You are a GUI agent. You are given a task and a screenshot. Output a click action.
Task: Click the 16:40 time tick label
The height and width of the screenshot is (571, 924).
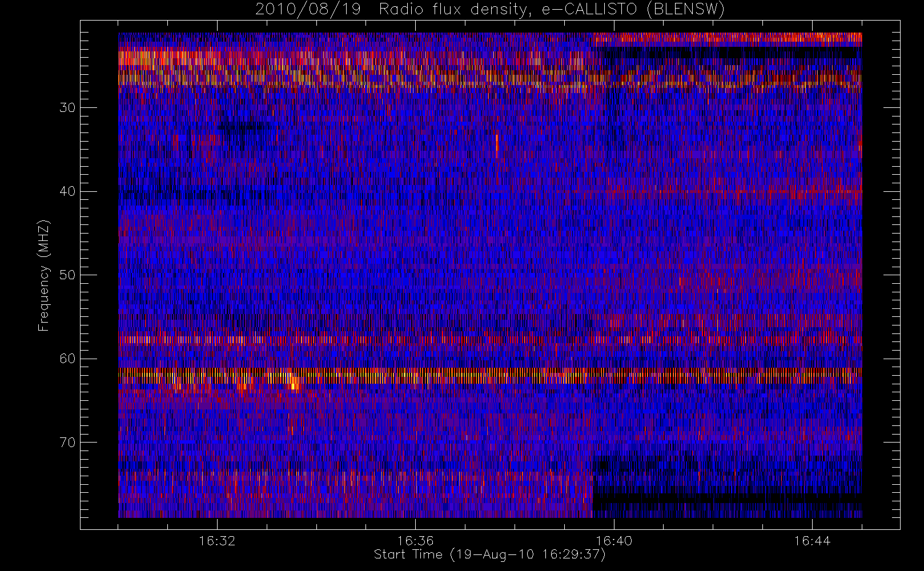[x=614, y=540]
